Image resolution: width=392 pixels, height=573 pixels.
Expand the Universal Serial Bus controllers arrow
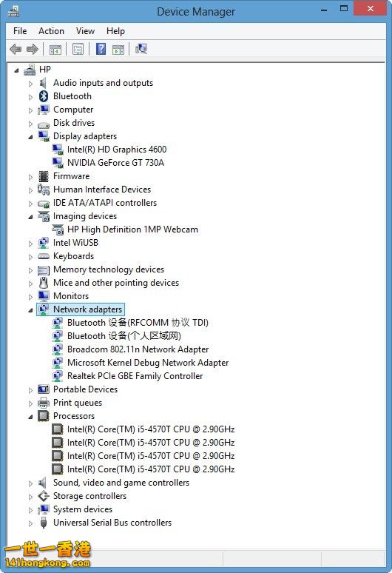click(x=30, y=523)
